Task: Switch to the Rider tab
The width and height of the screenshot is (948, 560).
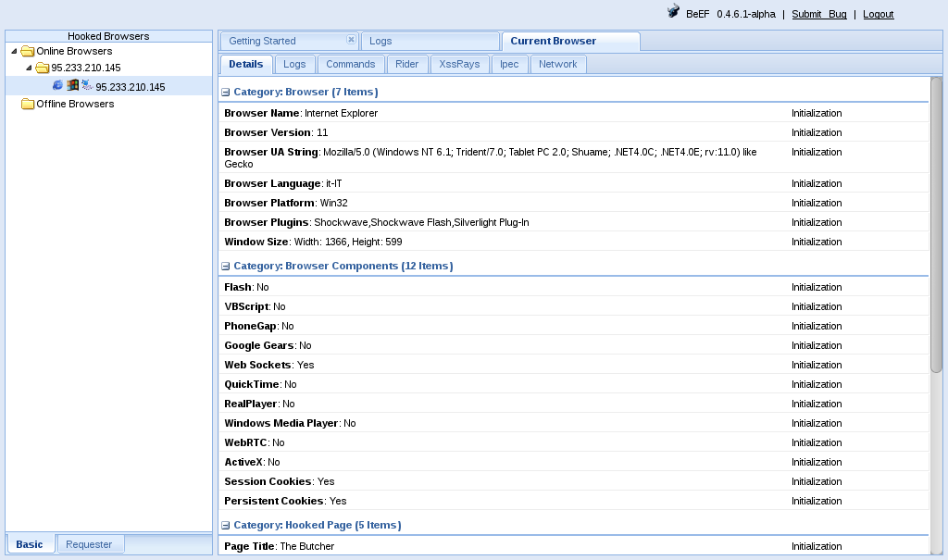Action: [x=407, y=64]
